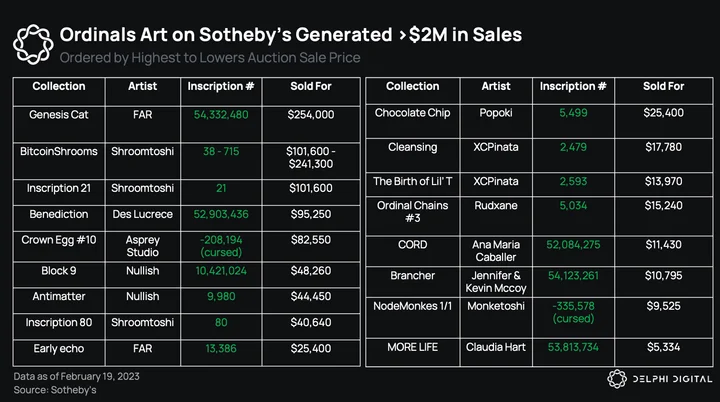Click the Delphi knot logo beside the title
Screen dimensions: 720x402
coord(33,45)
